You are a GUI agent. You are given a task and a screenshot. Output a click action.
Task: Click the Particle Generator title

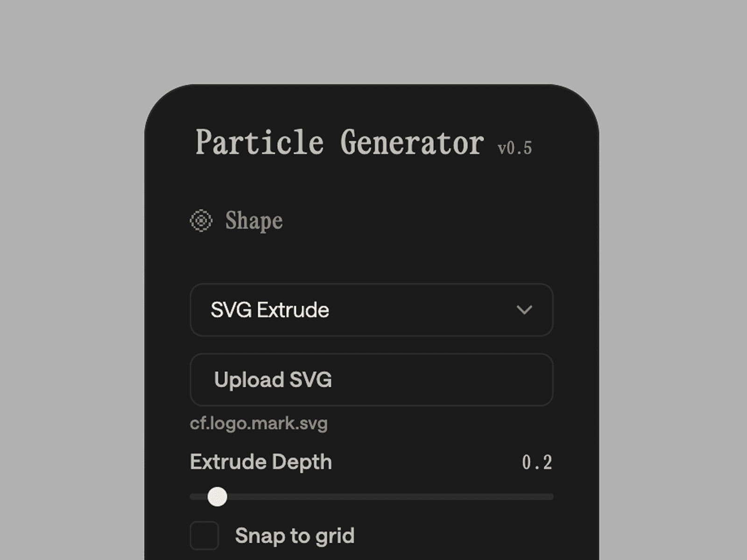339,142
